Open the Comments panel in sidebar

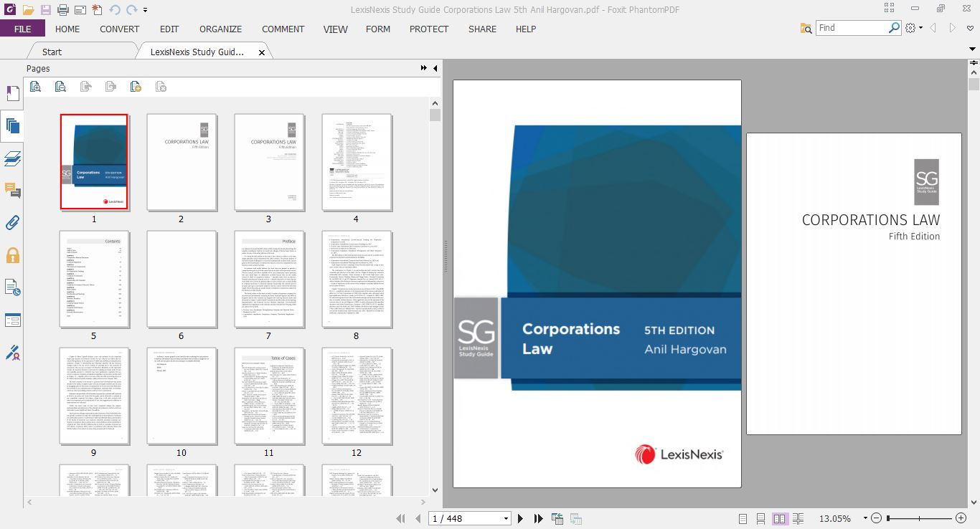[x=12, y=190]
